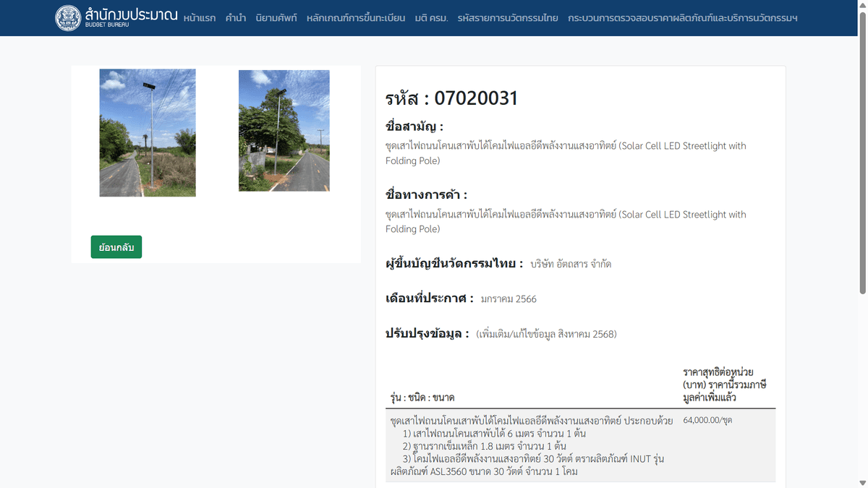This screenshot has height=488, width=868.
Task: Open the กระบวนการตรวจสอบราคาผลิตภัณฑ์ navigation link
Action: click(681, 19)
